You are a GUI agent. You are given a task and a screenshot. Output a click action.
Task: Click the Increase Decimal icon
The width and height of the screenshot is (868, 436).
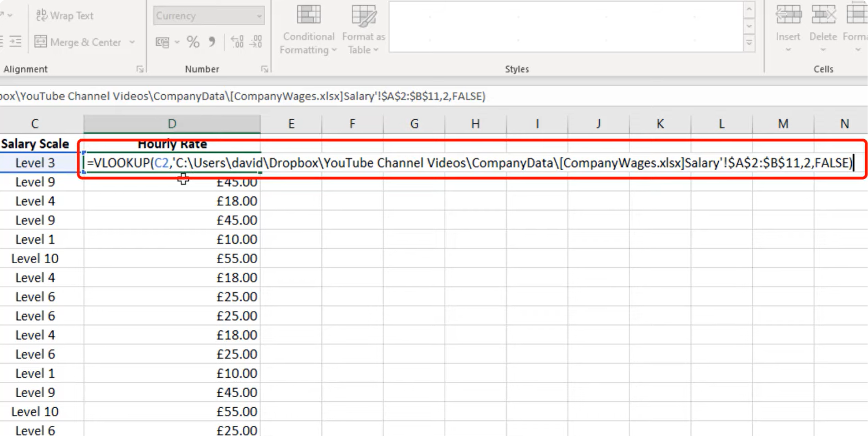[237, 42]
